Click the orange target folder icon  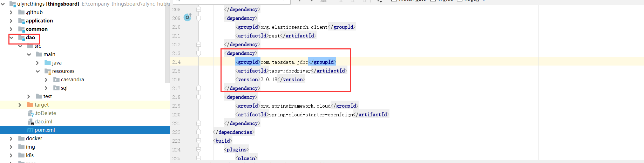[x=30, y=105]
